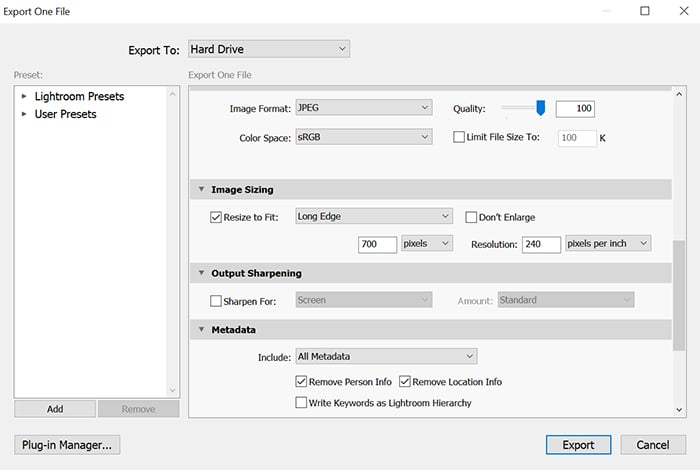Click the Quality value field
Image resolution: width=700 pixels, height=470 pixels.
[575, 108]
